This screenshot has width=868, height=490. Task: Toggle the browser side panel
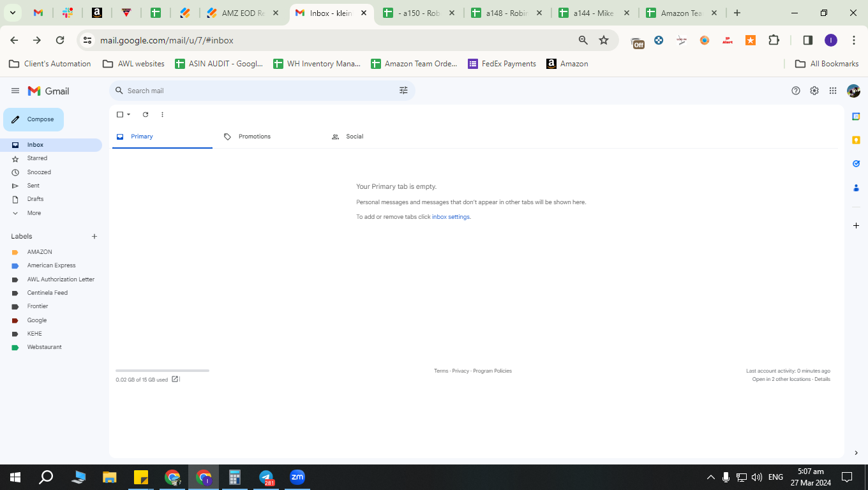tap(807, 40)
